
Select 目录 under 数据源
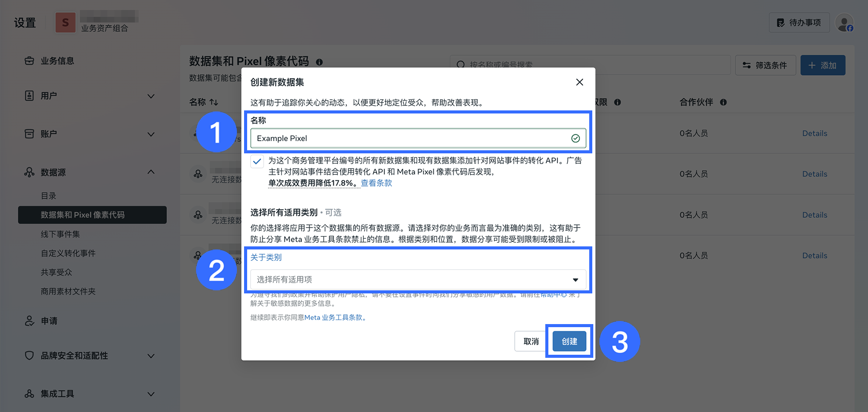(x=49, y=196)
